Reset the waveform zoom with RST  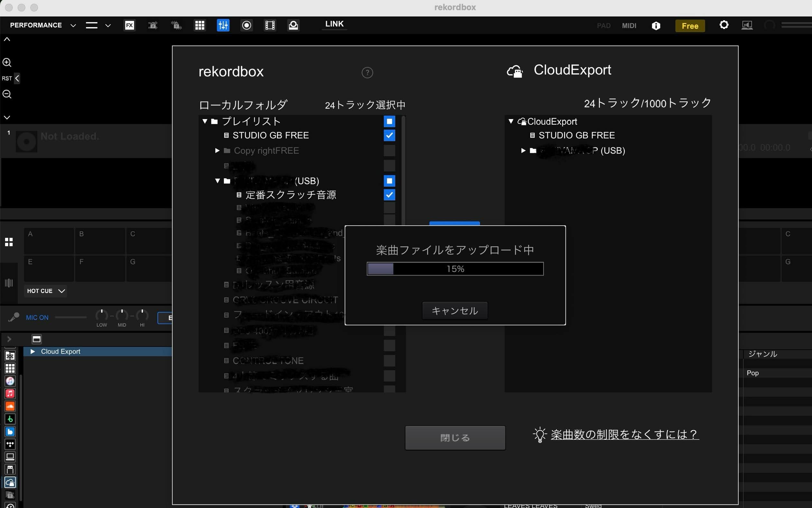[7, 78]
